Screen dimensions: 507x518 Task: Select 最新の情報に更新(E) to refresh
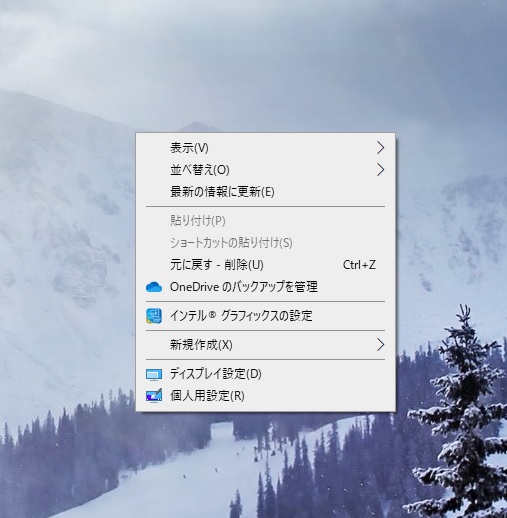[266, 192]
